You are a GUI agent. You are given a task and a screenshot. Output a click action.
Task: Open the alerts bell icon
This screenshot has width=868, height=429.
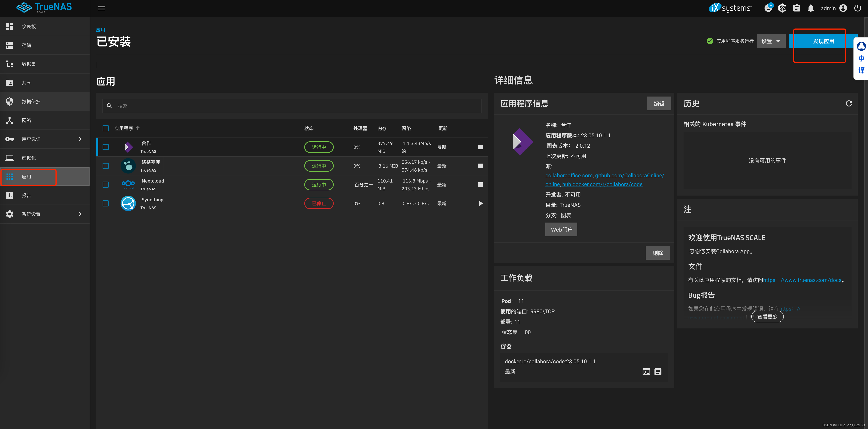click(x=810, y=8)
